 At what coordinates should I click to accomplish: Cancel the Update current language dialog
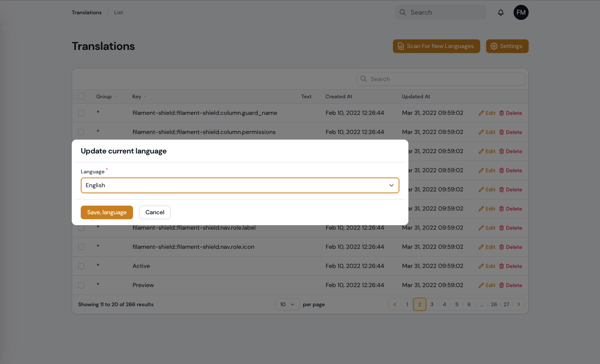[155, 212]
